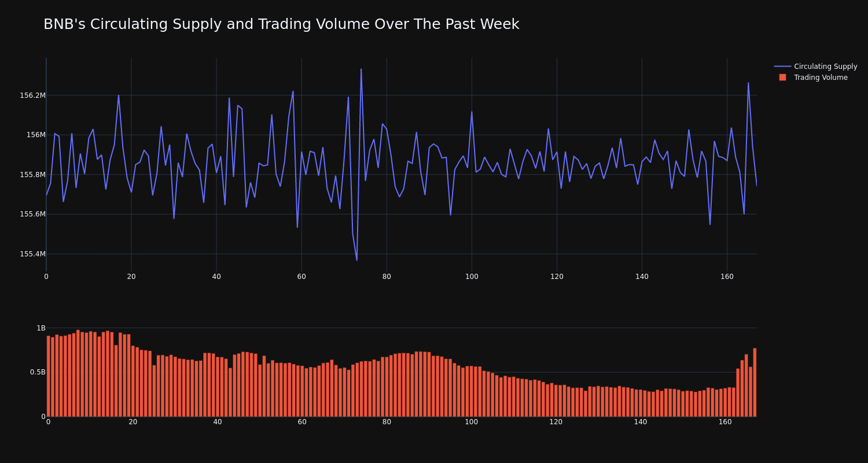
Task: Select the 155.4M y-axis label
Action: [x=32, y=254]
